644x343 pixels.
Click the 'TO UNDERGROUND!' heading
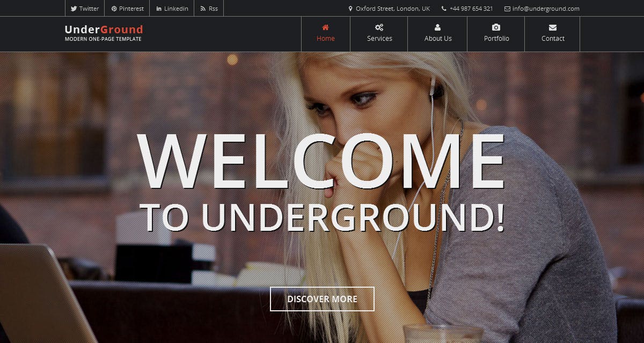323,218
